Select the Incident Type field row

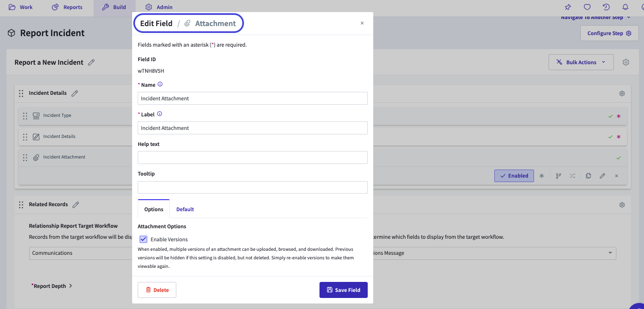click(x=323, y=116)
